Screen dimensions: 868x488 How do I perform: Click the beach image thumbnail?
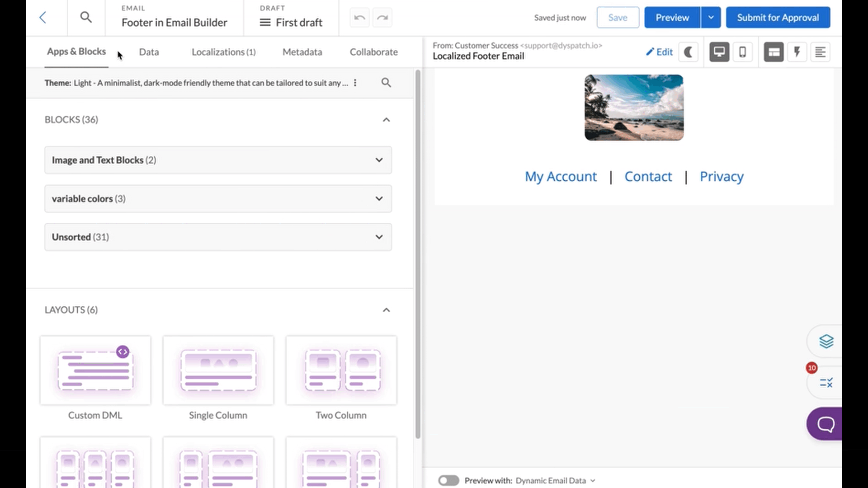coord(633,107)
